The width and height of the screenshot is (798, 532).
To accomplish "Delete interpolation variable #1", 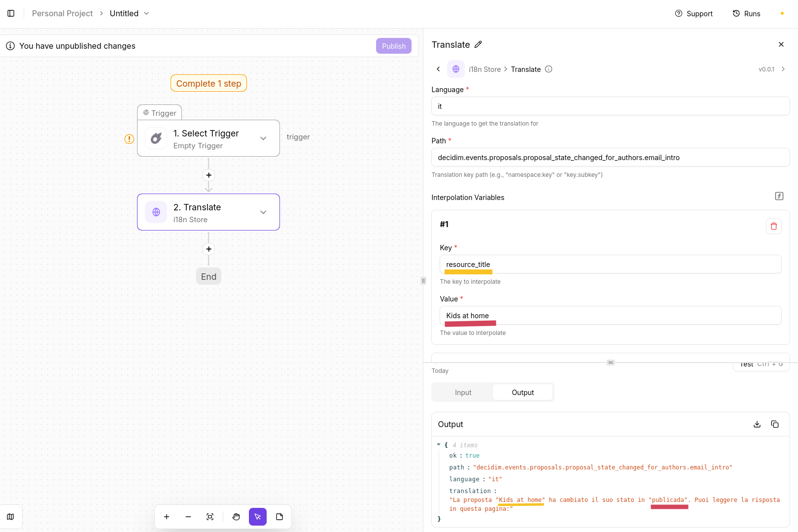I will point(774,226).
